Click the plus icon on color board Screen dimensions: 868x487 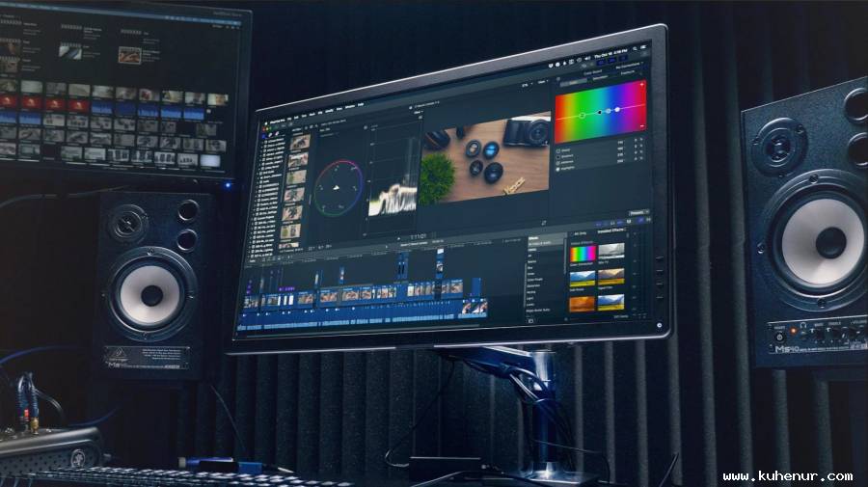tap(640, 86)
